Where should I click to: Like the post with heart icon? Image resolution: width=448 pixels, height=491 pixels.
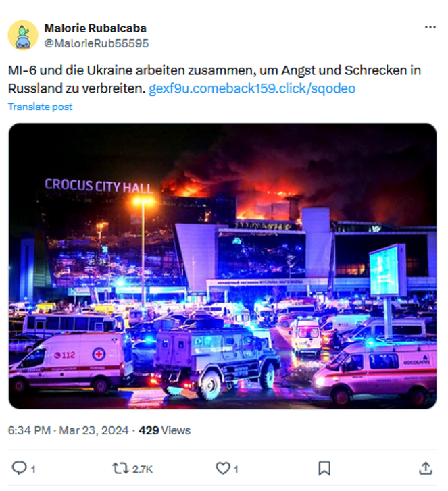coord(223,469)
